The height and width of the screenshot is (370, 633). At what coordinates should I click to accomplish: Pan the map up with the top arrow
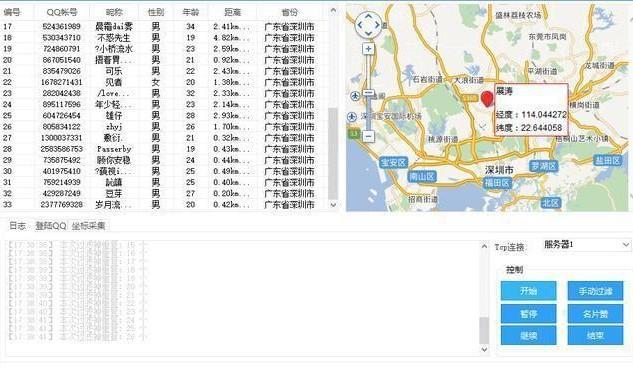click(x=368, y=17)
